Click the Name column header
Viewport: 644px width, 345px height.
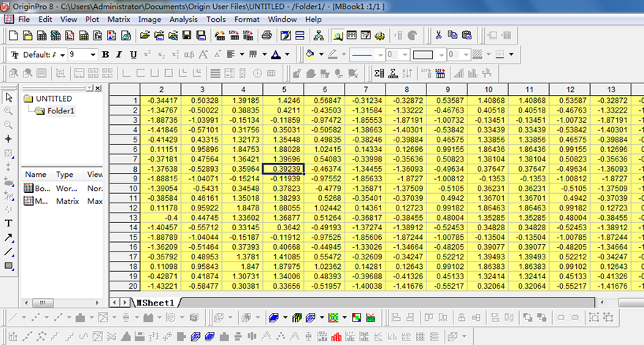[x=35, y=175]
